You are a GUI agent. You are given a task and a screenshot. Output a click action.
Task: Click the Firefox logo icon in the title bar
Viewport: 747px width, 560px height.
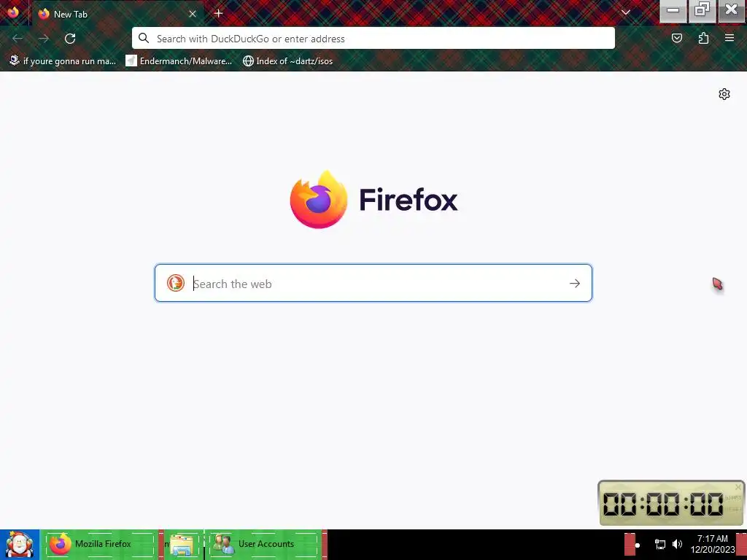click(x=13, y=12)
